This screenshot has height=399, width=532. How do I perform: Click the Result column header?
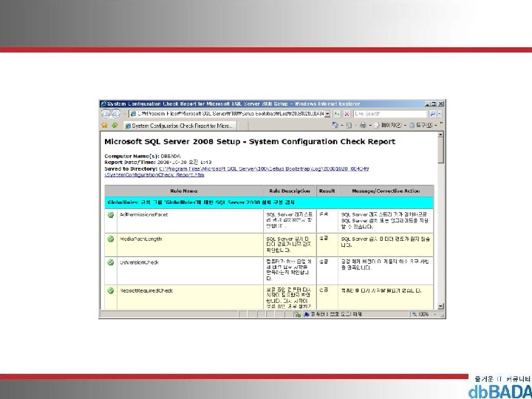tap(327, 191)
